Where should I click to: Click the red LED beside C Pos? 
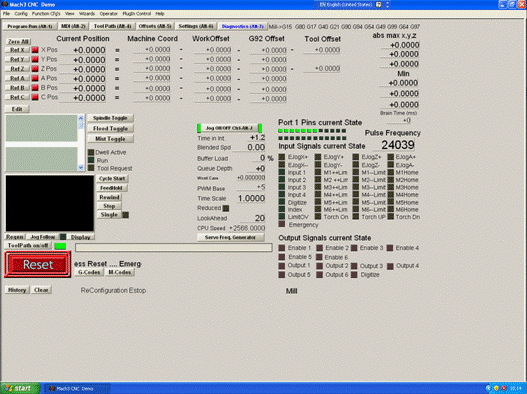[x=35, y=97]
